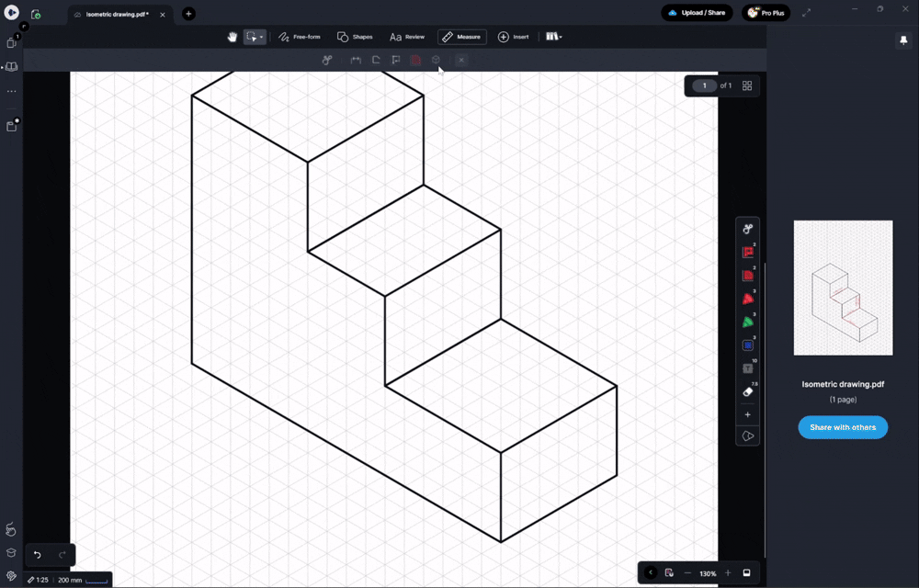The width and height of the screenshot is (919, 588).
Task: Pick the red highlighter pen favorite
Action: pyautogui.click(x=748, y=299)
